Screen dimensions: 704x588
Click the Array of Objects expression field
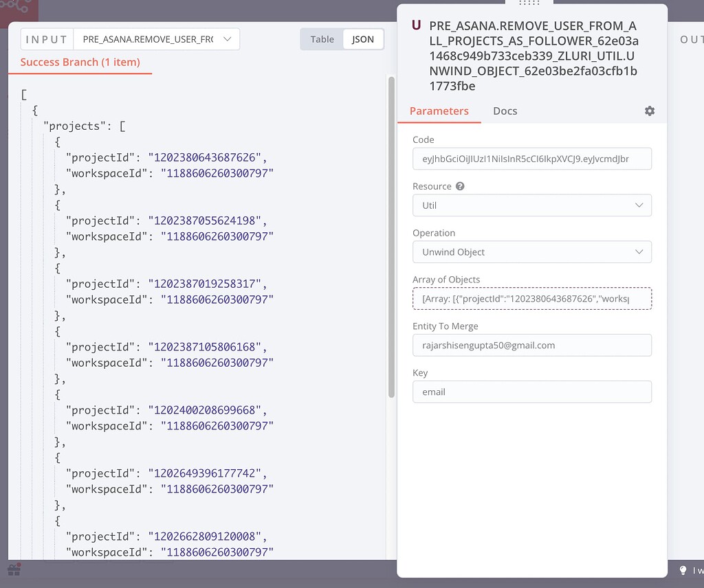531,299
